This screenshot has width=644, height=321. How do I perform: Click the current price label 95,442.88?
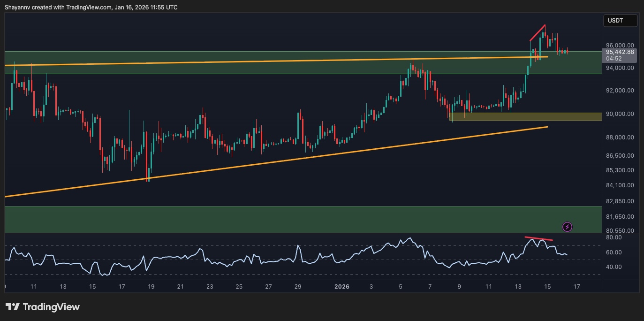(620, 52)
